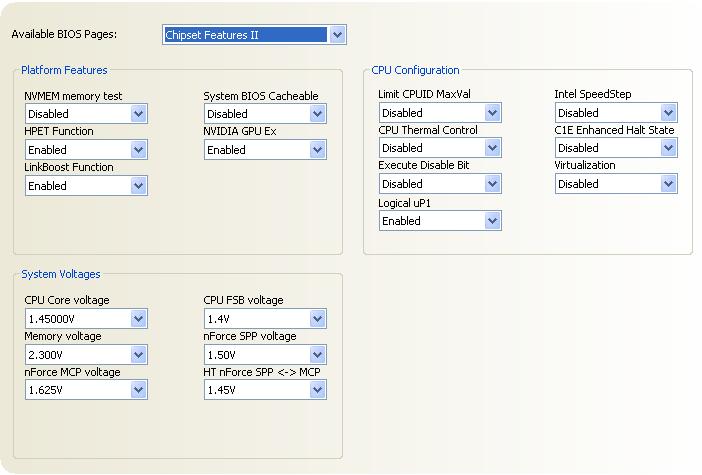Open the System BIOS Cacheable dropdown
The image size is (702, 475).
click(317, 114)
